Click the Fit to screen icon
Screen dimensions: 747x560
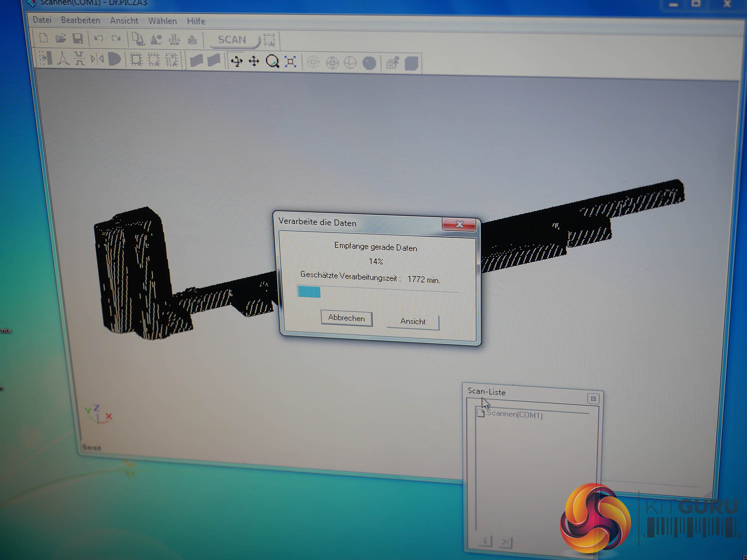pos(290,62)
